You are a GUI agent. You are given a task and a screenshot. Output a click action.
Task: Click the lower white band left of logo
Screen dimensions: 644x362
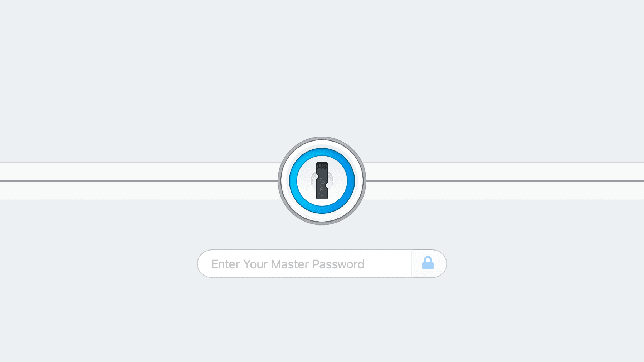pyautogui.click(x=139, y=190)
